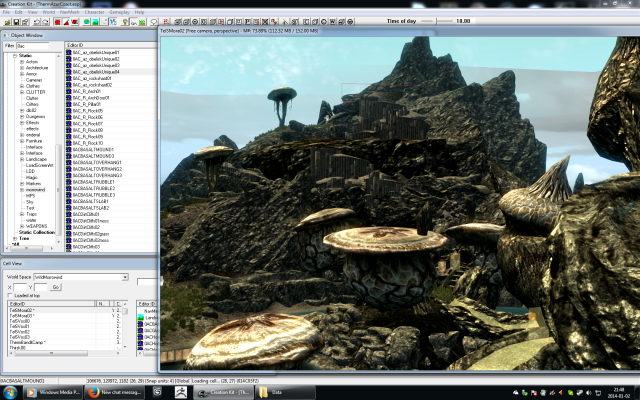The image size is (640, 400).
Task: Open the Gameplay menu
Action: (119, 12)
